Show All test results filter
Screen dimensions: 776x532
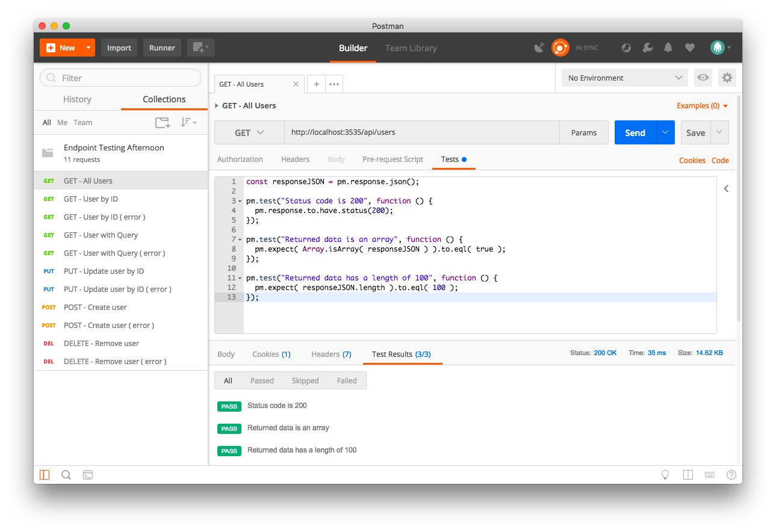228,380
